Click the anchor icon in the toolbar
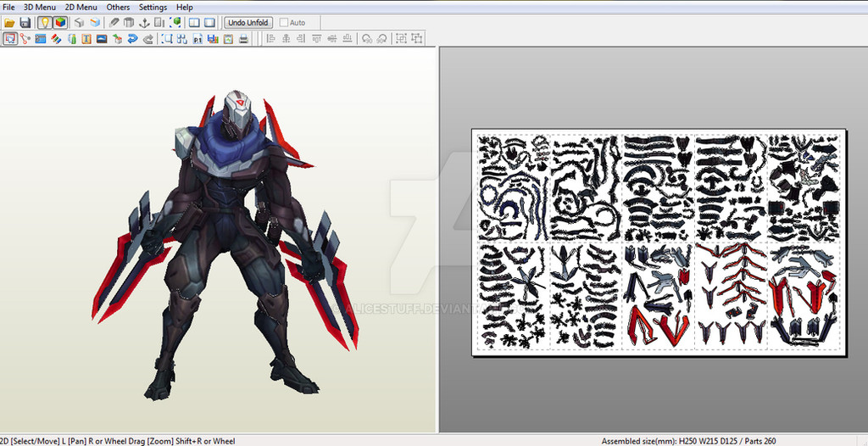The width and height of the screenshot is (868, 446). (x=144, y=23)
